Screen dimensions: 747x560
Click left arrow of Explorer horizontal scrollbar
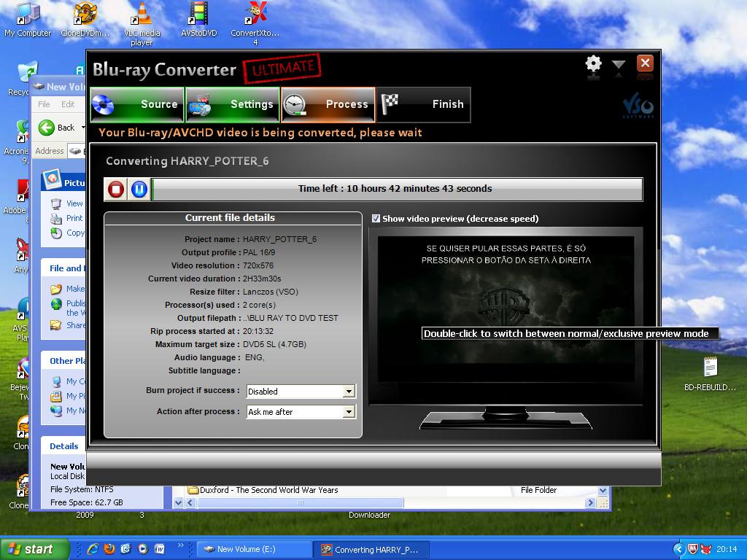tap(190, 503)
